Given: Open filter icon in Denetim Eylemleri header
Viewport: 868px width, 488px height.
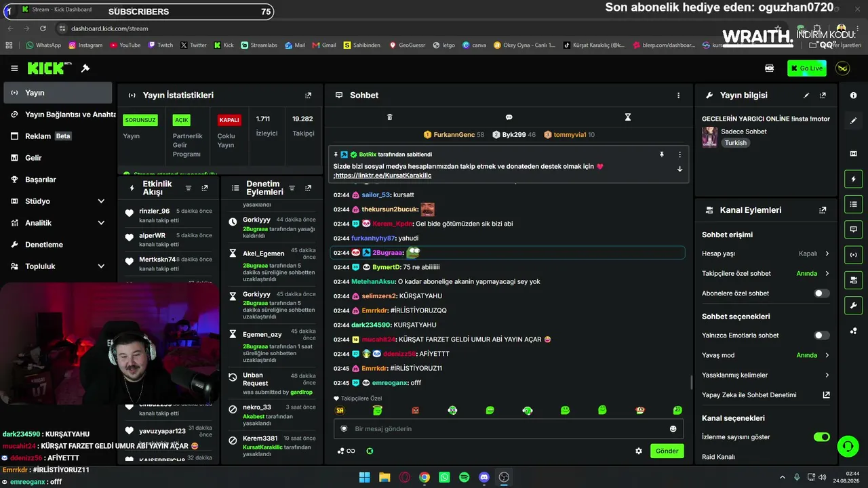Looking at the screenshot, I should tap(292, 188).
